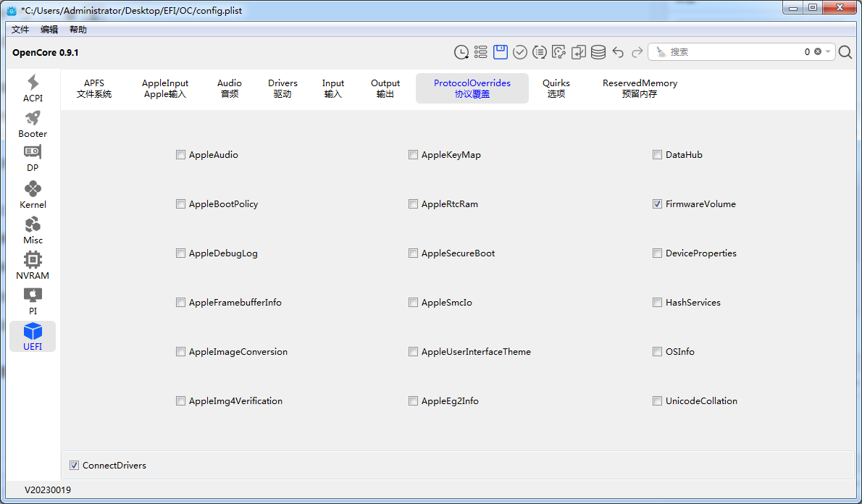Image resolution: width=862 pixels, height=504 pixels.
Task: Select the ACPI sidebar icon
Action: [33, 88]
